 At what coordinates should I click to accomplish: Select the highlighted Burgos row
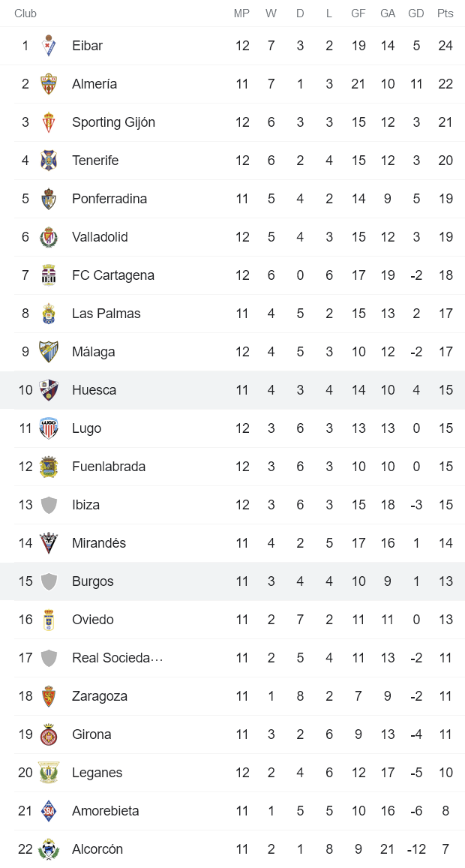92,581
